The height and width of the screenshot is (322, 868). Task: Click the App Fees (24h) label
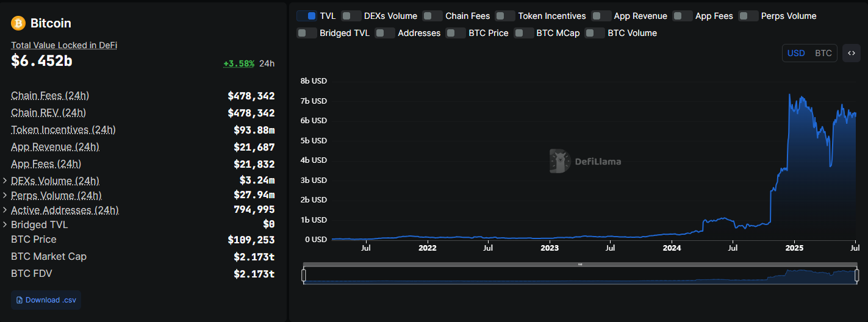(46, 164)
